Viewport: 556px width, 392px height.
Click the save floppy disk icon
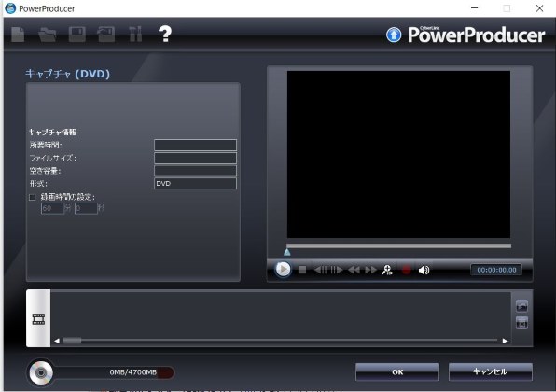pyautogui.click(x=76, y=35)
